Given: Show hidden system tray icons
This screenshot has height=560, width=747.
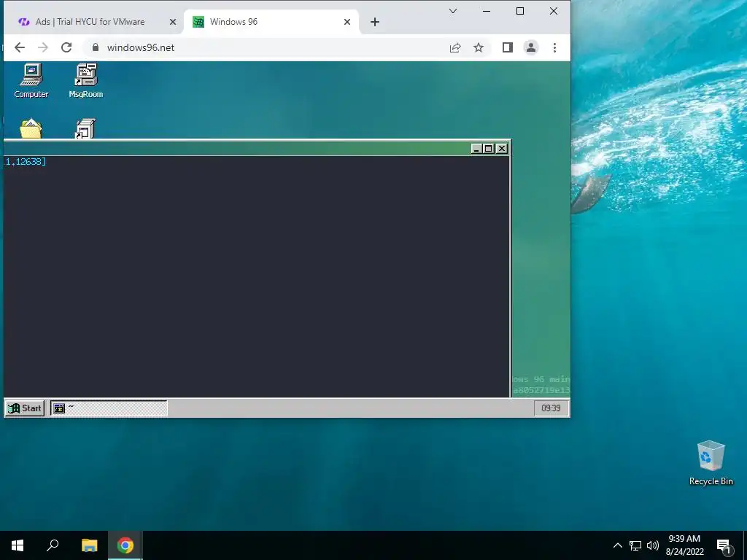Looking at the screenshot, I should coord(617,545).
